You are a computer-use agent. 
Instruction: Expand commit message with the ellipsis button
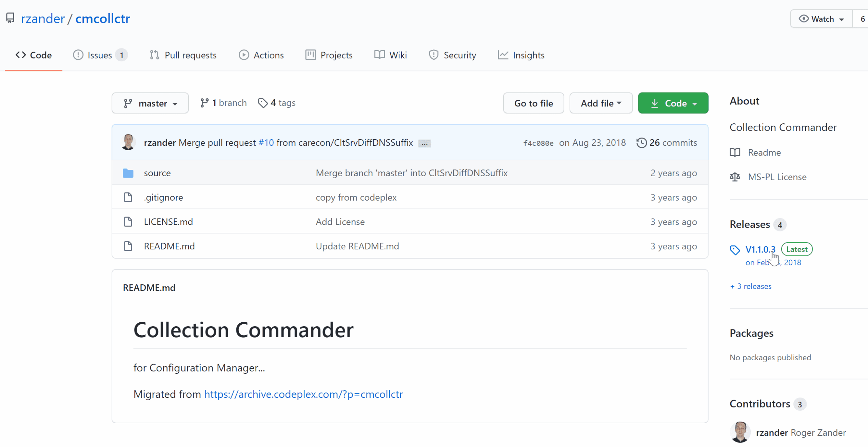pos(425,143)
